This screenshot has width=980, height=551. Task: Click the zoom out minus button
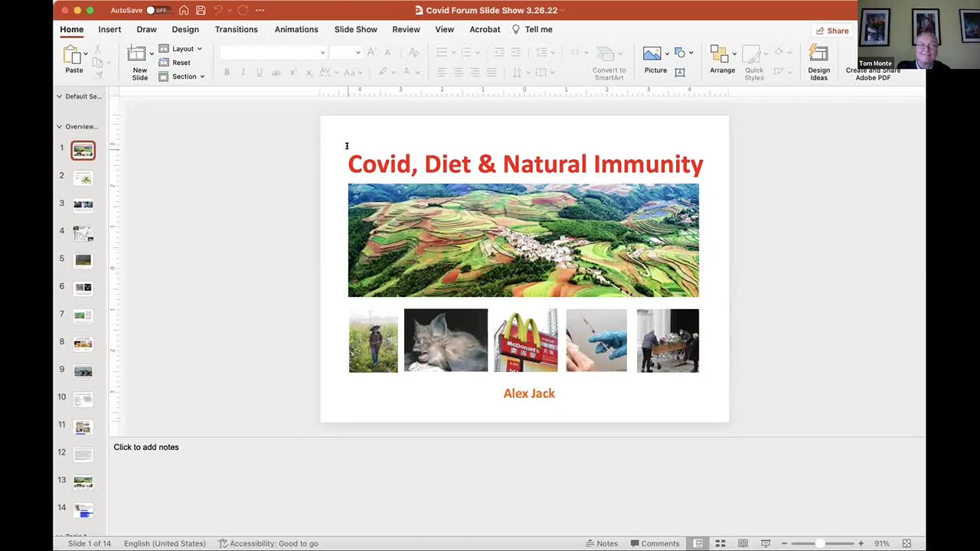pyautogui.click(x=784, y=543)
